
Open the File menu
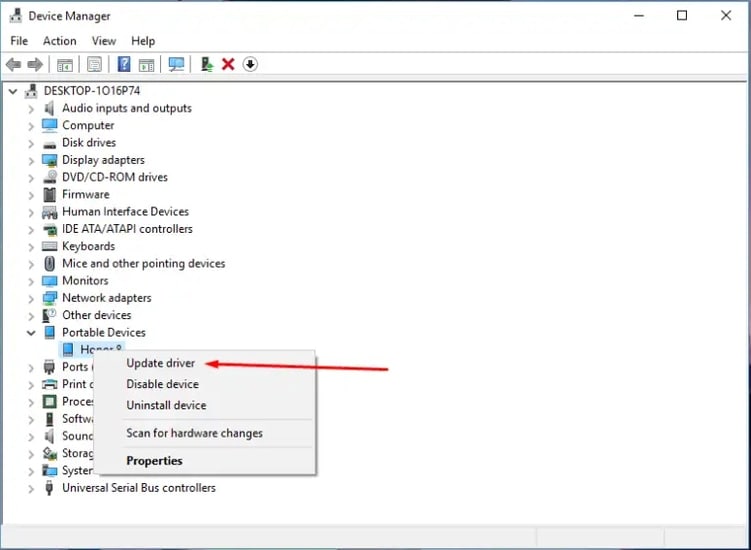(19, 41)
